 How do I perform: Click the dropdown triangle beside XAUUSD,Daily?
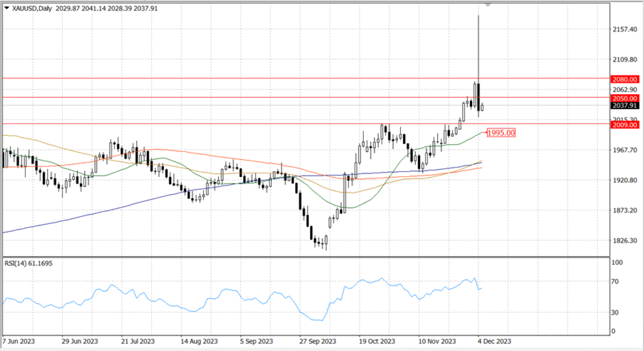point(6,8)
